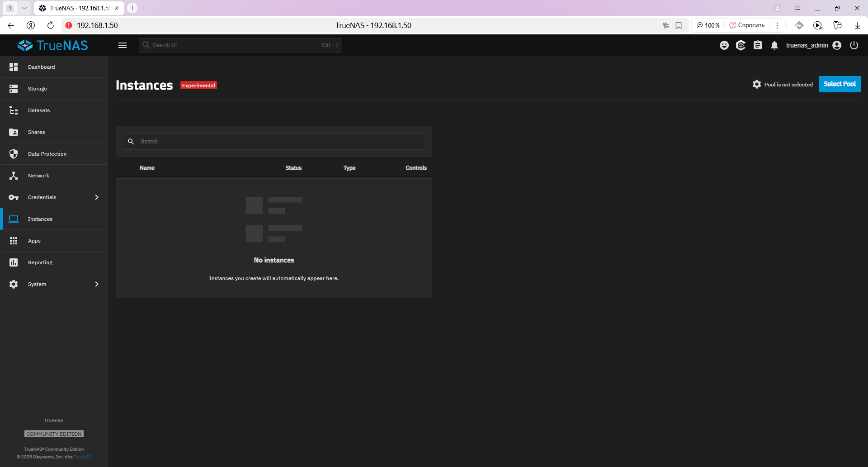Image resolution: width=868 pixels, height=467 pixels.
Task: Reload the page in browser
Action: pos(51,25)
